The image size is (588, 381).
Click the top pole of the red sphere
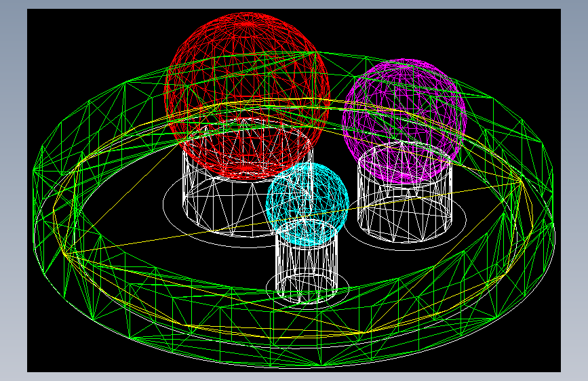(247, 23)
